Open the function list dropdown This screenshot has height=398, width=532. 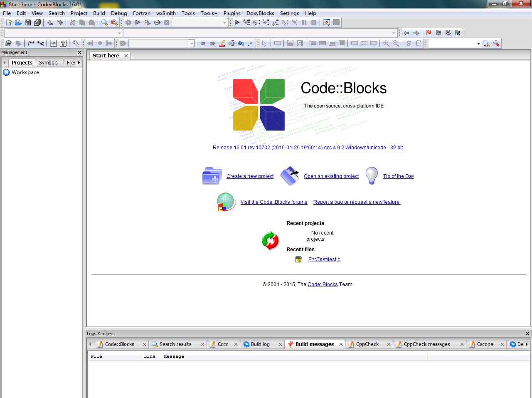(394, 33)
